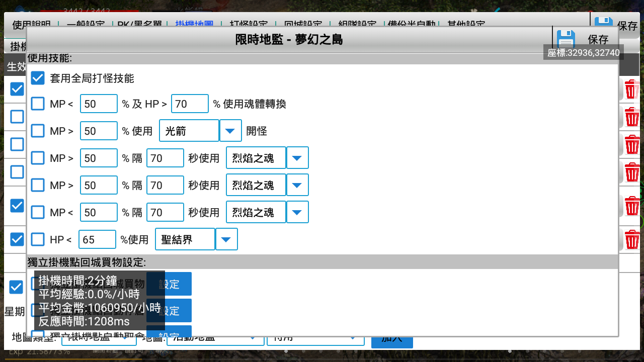Enable the HP < 65 聖結界 checkbox

(x=38, y=239)
